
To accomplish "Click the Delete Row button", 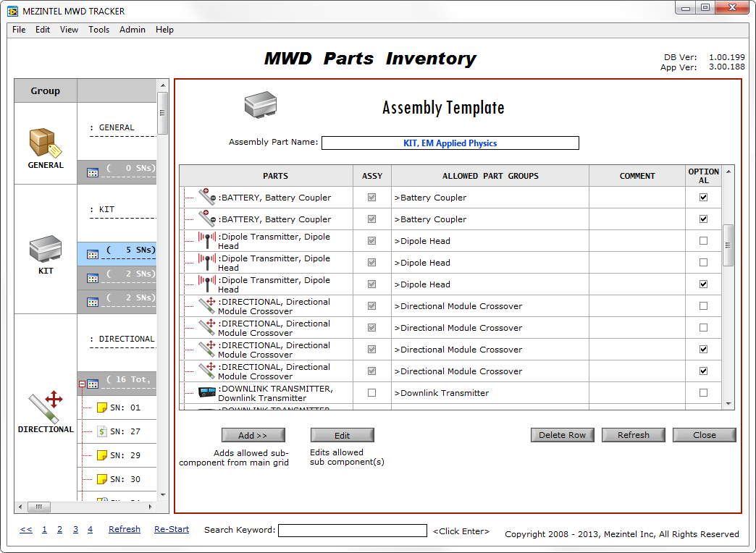I will (563, 435).
